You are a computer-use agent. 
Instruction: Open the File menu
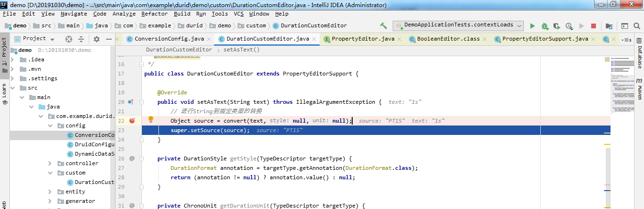click(9, 14)
